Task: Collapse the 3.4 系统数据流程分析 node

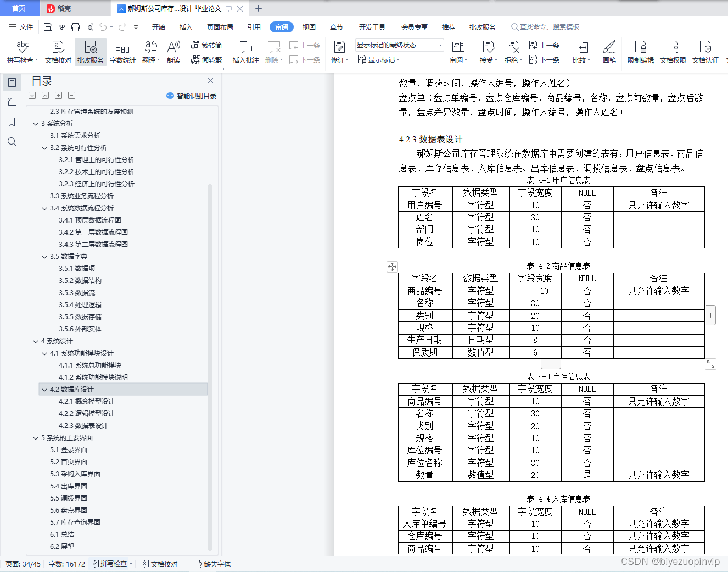Action: tap(44, 208)
